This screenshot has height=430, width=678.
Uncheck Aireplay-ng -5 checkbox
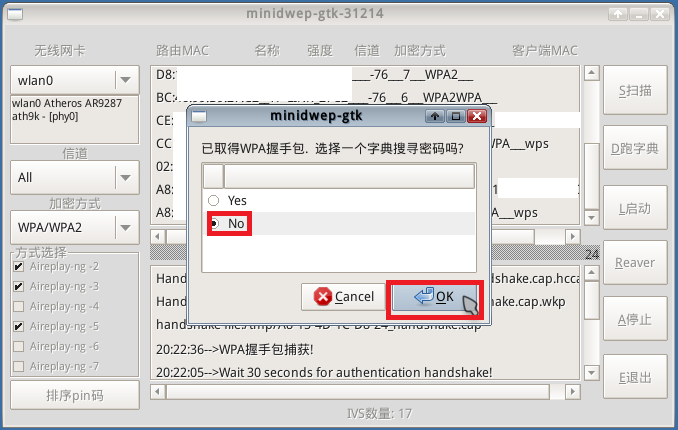coord(19,327)
